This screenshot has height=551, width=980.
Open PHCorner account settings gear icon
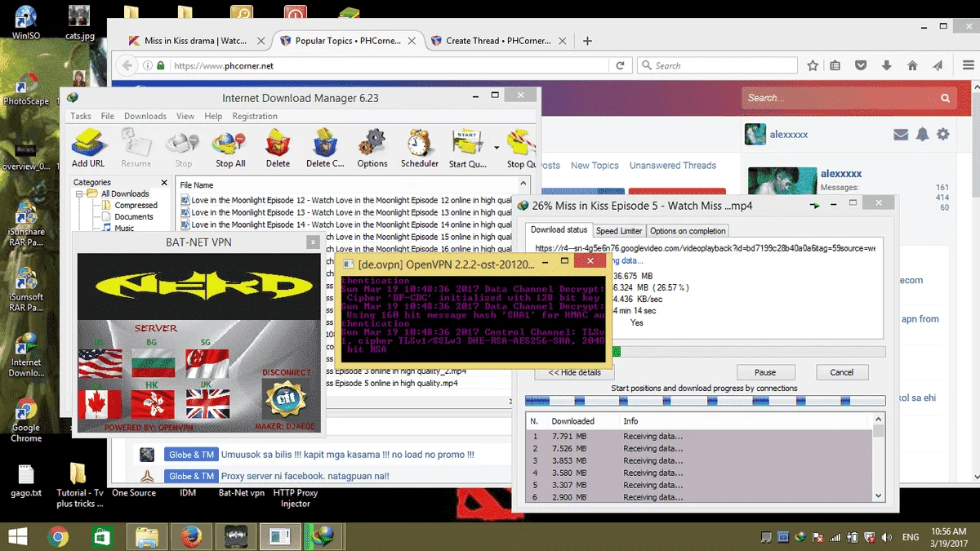943,134
